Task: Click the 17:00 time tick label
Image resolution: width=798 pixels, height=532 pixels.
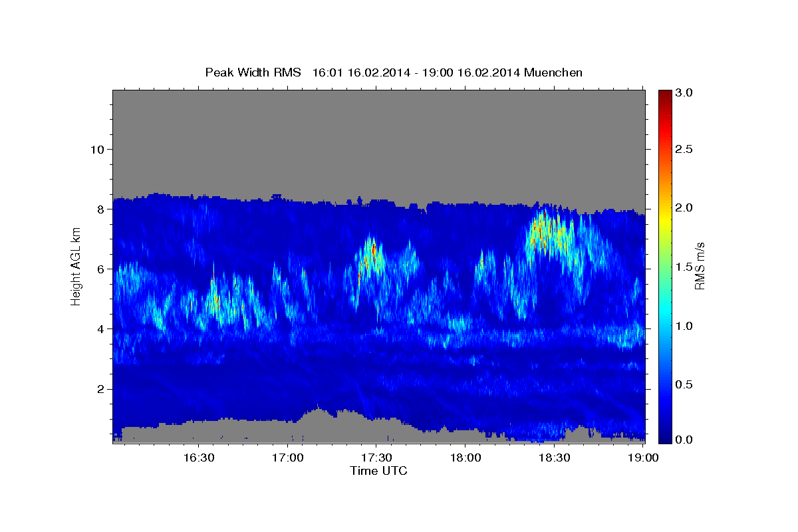Action: point(289,458)
